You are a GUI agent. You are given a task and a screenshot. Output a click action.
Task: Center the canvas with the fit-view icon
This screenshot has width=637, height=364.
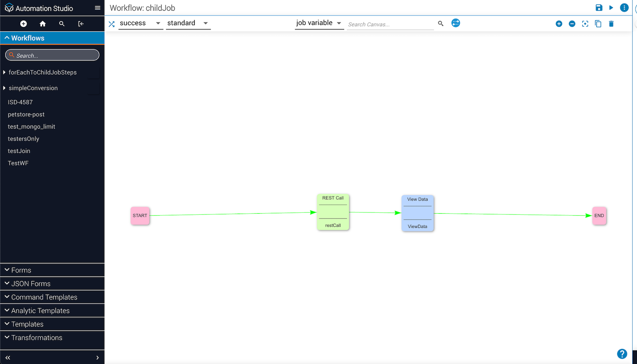tap(585, 24)
